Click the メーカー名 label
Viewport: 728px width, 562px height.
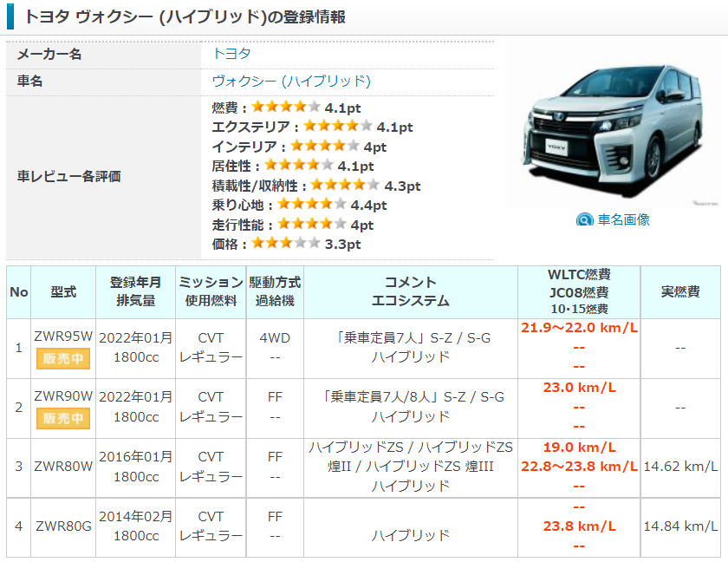click(49, 55)
